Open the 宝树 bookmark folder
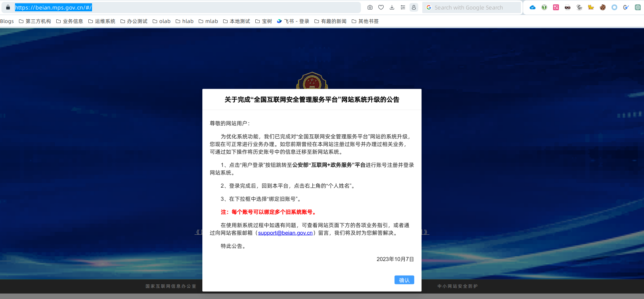This screenshot has width=644, height=299. pyautogui.click(x=264, y=21)
